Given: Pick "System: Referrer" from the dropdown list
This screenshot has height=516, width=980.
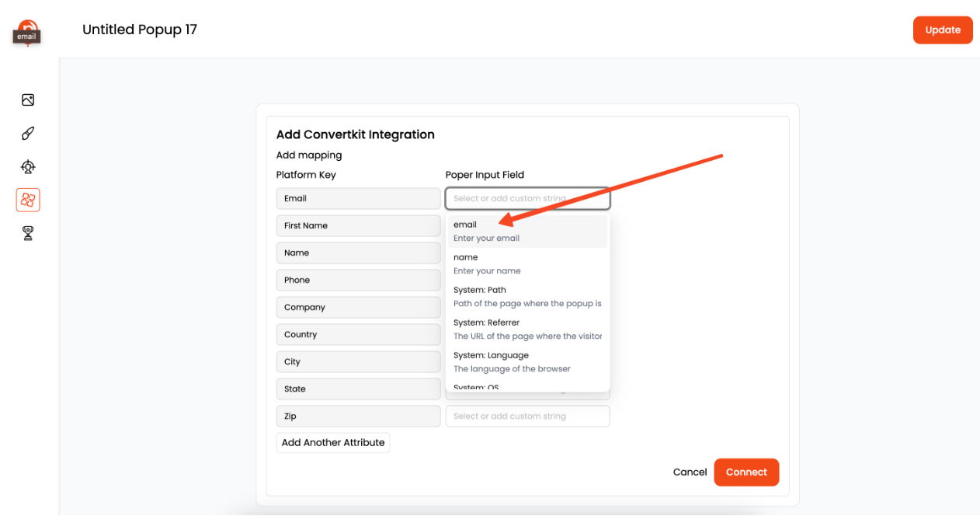Looking at the screenshot, I should point(527,329).
